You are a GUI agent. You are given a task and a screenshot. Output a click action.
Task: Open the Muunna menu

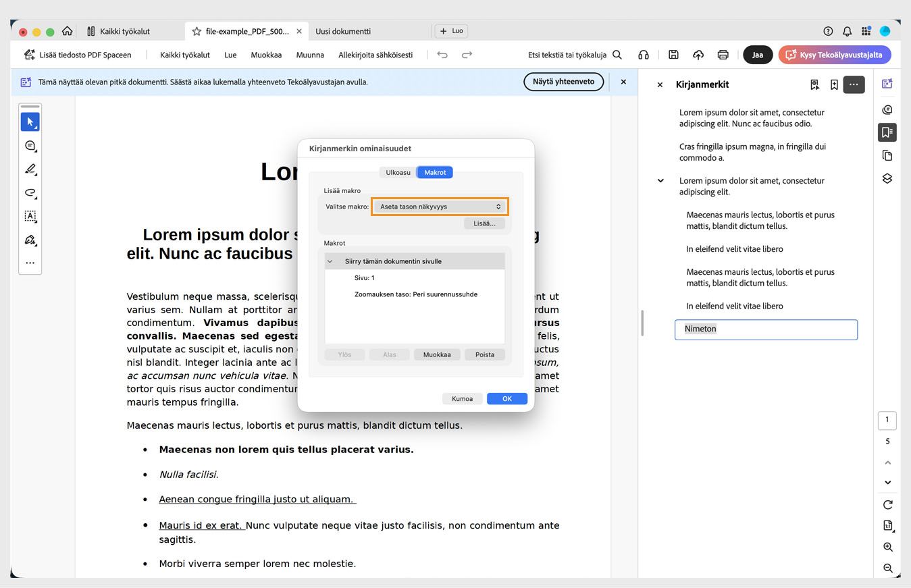tap(310, 55)
